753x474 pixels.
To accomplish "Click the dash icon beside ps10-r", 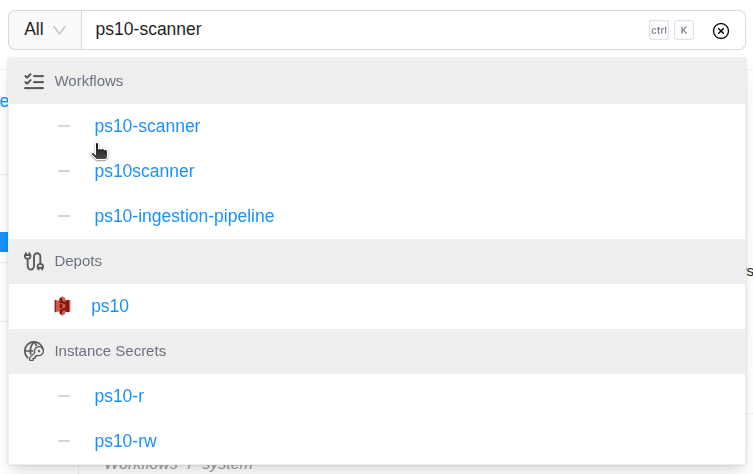I will (64, 396).
